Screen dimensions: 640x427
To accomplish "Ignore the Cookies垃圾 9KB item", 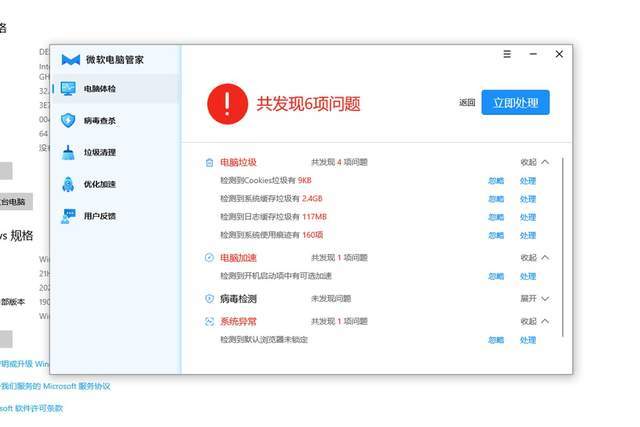I will (x=496, y=181).
